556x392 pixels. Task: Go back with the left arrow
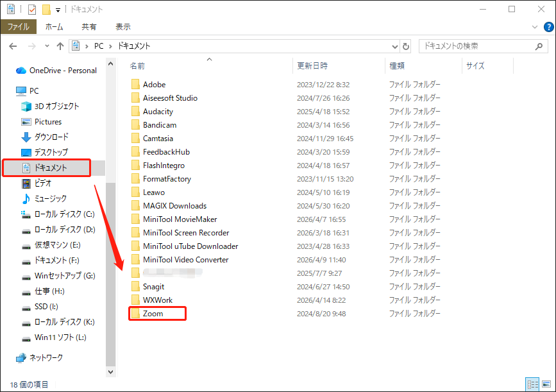(x=13, y=46)
